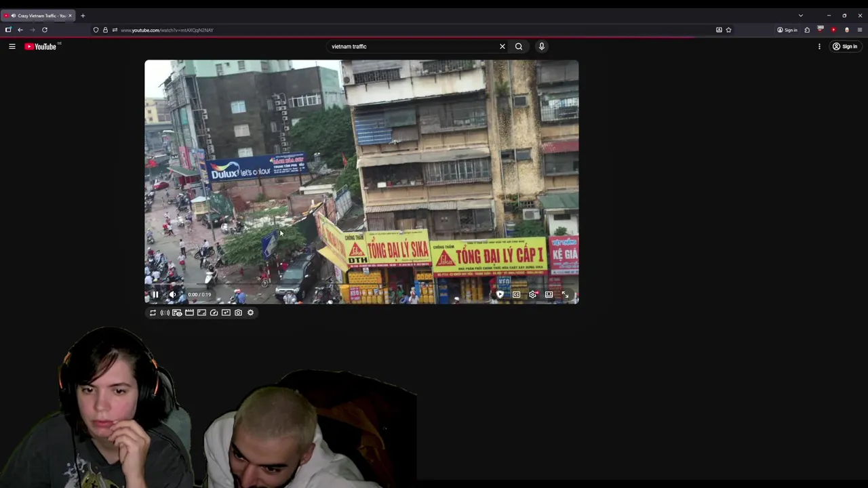Click the orange extension icon in toolbar
This screenshot has height=488, width=868.
[846, 30]
